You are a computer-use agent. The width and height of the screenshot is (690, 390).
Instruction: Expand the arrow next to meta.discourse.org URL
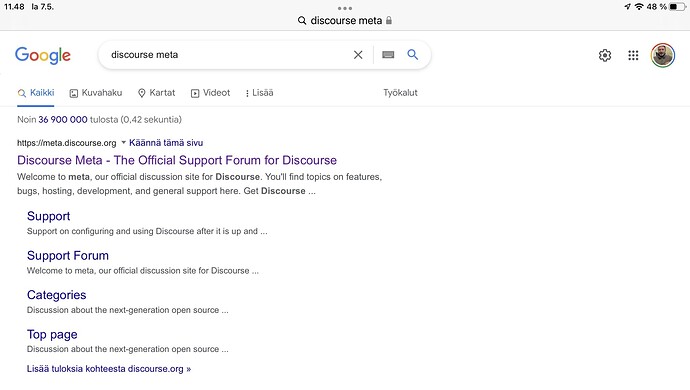tap(123, 142)
